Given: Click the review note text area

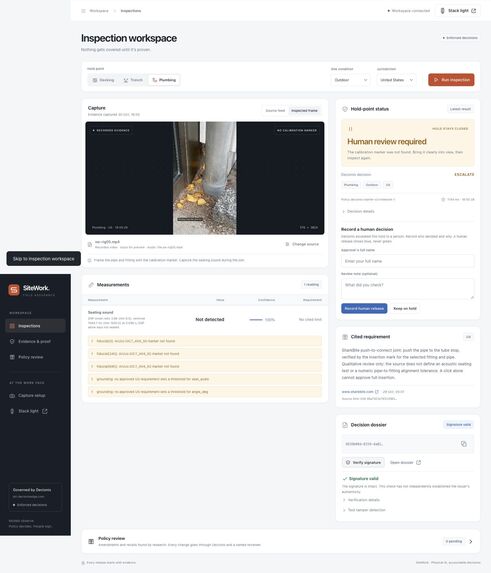Looking at the screenshot, I should [407, 289].
